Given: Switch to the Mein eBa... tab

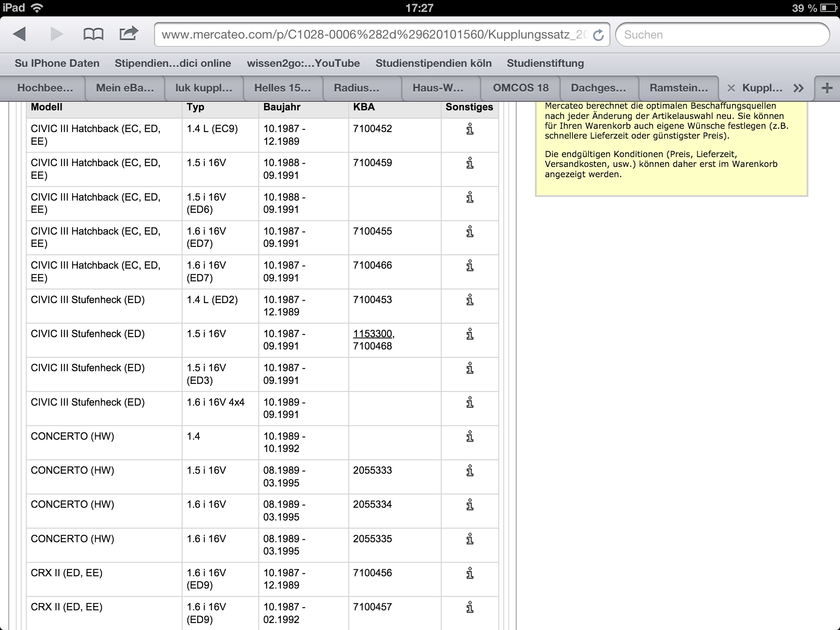Looking at the screenshot, I should click(x=125, y=88).
